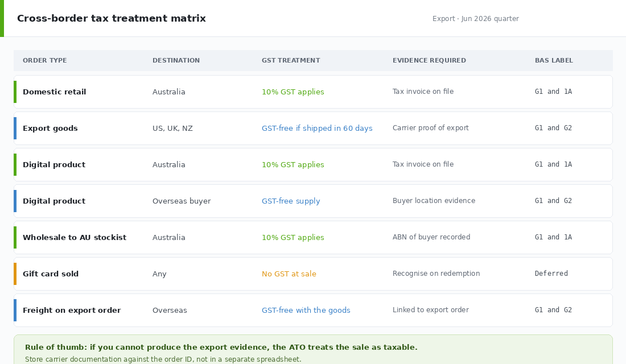Click the 'GST-free supply' treatment
Screen dimensions: 626x364
(x=291, y=201)
